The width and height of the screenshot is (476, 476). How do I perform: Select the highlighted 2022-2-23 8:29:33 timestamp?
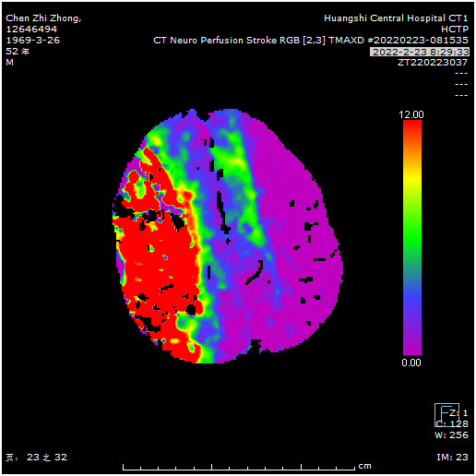(x=420, y=52)
